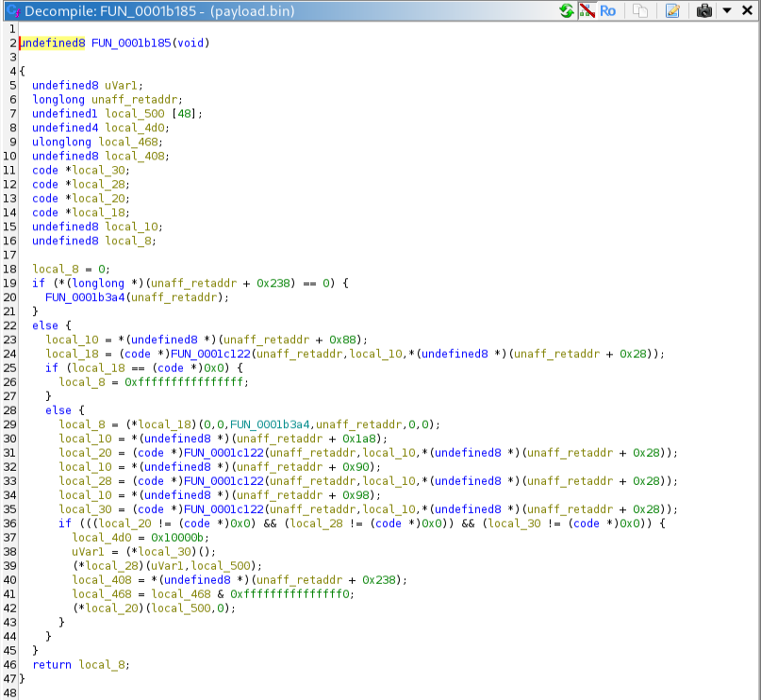
Task: Click local_500 in the undefined1 array declaration
Action: tap(135, 113)
